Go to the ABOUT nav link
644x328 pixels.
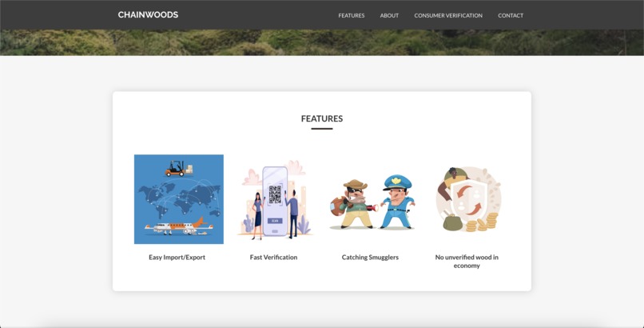click(389, 16)
